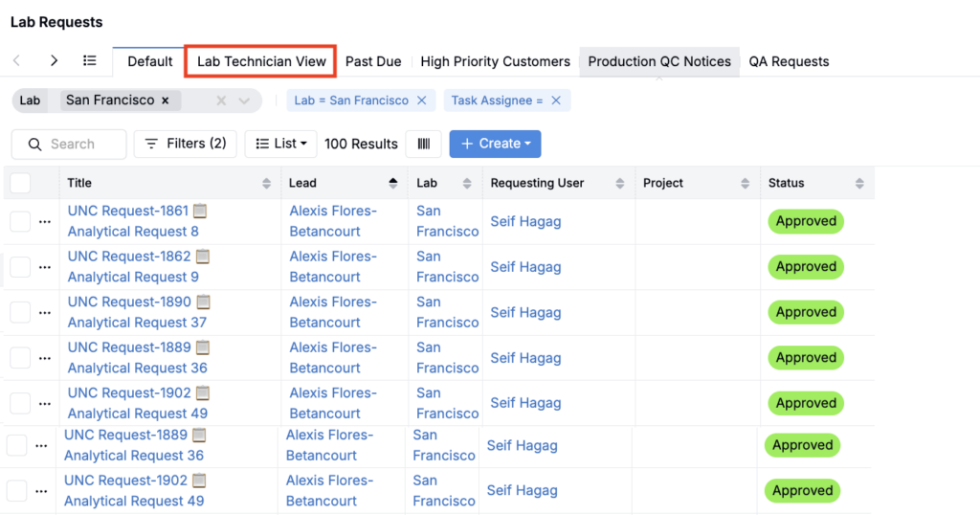Toggle the select-all checkbox in header
Viewport: 980px width, 515px height.
point(20,183)
